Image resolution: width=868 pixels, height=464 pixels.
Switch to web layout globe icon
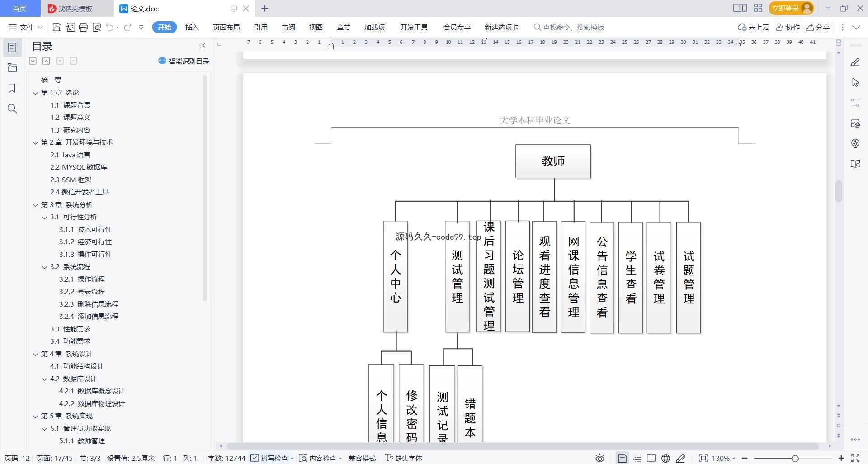[x=665, y=458]
